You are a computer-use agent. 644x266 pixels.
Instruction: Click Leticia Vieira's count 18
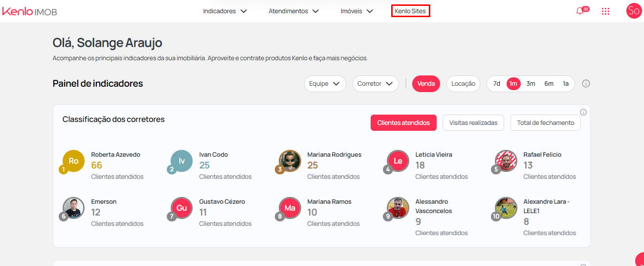[420, 166]
